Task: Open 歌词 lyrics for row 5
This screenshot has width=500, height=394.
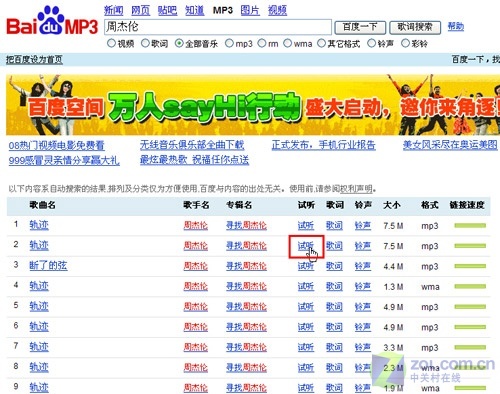Action: point(334,307)
